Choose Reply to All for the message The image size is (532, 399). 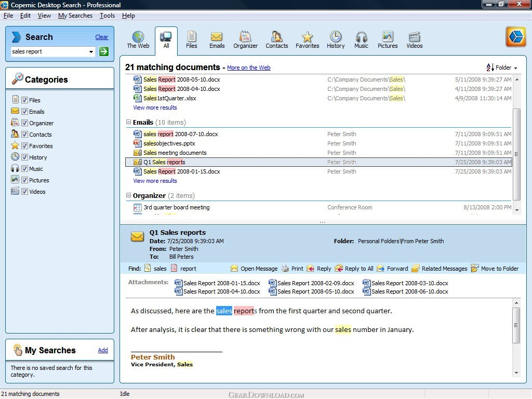(354, 269)
